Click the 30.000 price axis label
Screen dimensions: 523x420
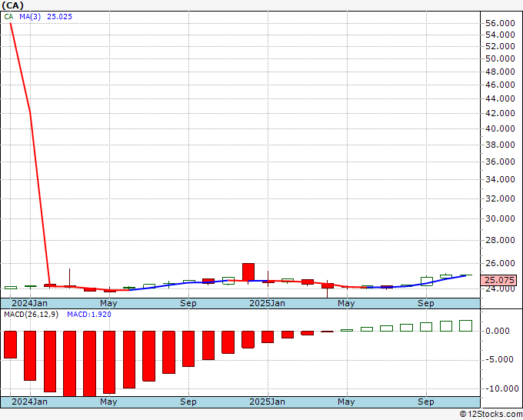[x=500, y=218]
